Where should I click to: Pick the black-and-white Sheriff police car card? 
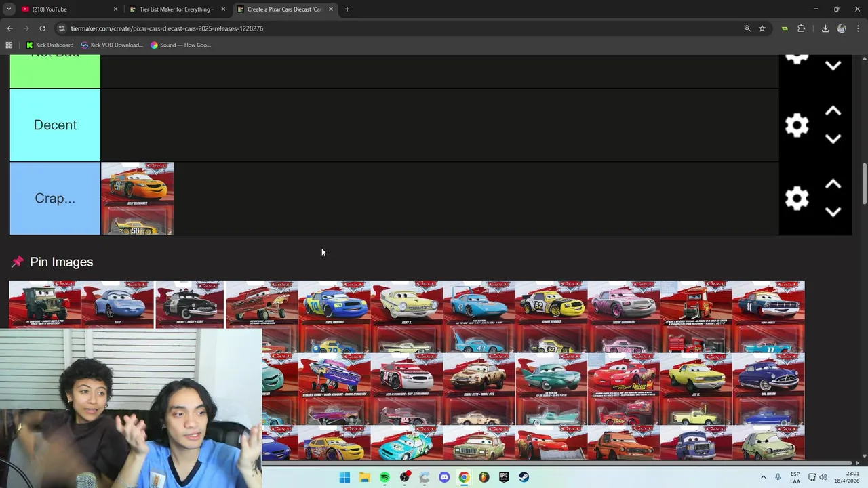[190, 304]
